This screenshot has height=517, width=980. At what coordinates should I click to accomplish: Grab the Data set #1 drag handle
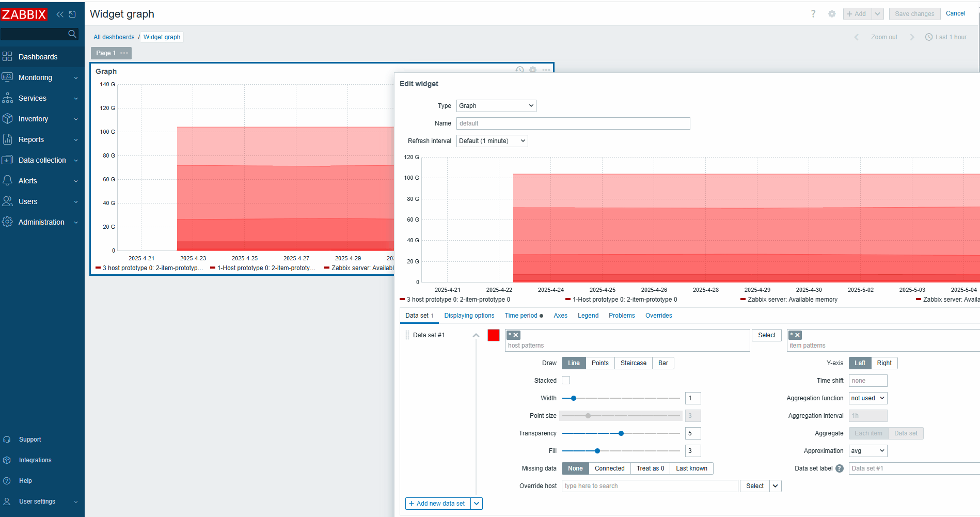[x=407, y=335]
